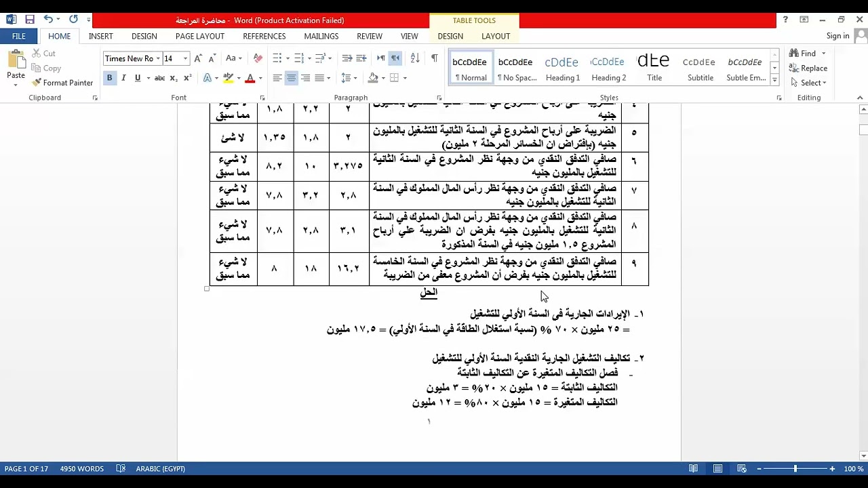Open the MAILINGS tab
Viewport: 868px width, 488px height.
[321, 36]
